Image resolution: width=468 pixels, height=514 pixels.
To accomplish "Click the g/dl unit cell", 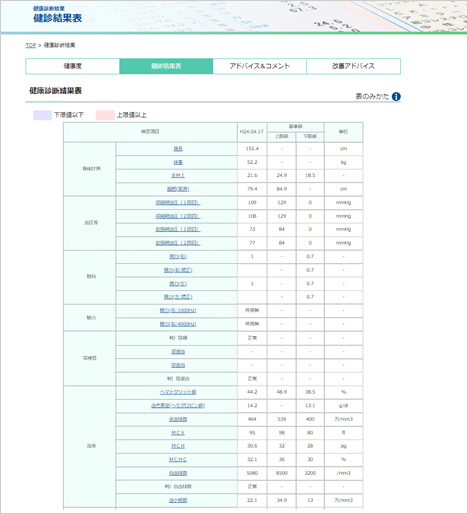I will click(343, 406).
